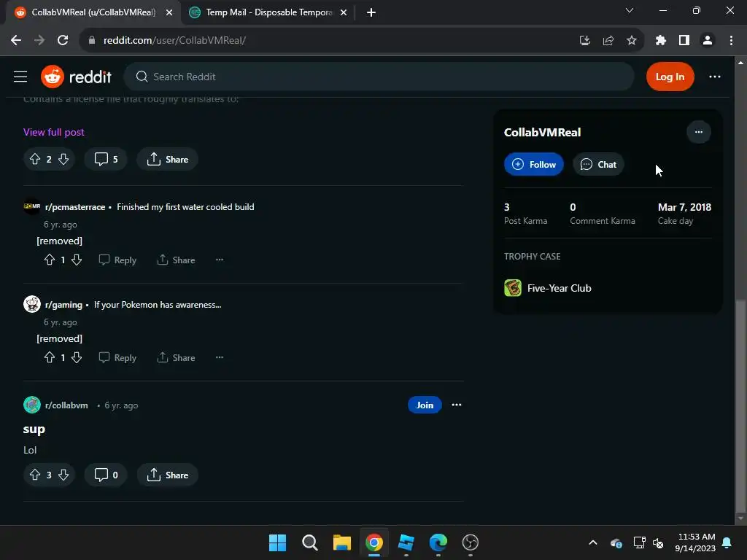The image size is (747, 560).
Task: Downvote the sup post
Action: (x=63, y=475)
